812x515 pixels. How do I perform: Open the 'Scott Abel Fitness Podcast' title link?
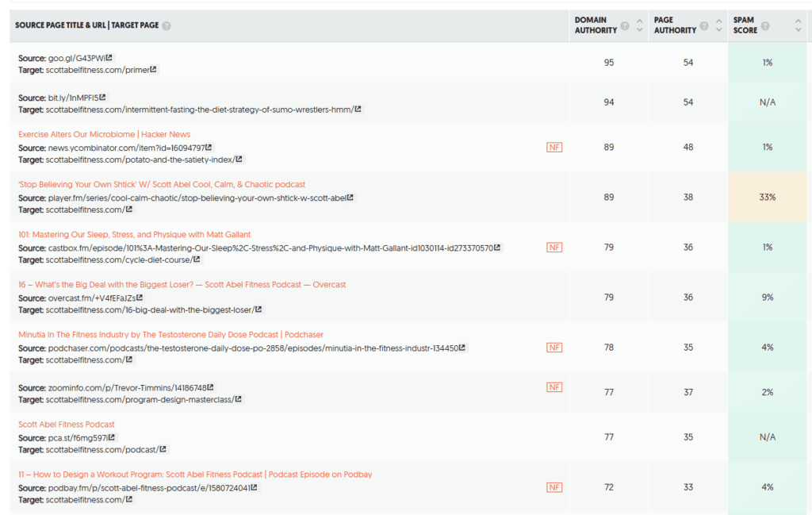pyautogui.click(x=67, y=425)
